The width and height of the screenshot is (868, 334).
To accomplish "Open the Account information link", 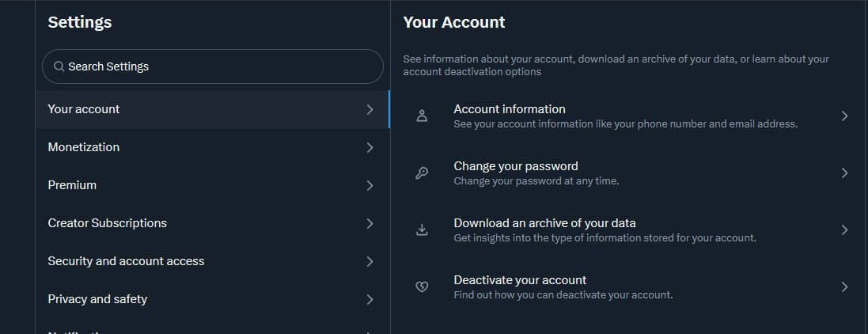I will coord(629,116).
